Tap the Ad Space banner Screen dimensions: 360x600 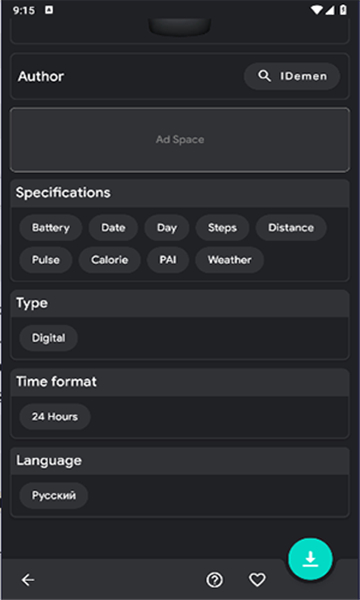coord(180,140)
